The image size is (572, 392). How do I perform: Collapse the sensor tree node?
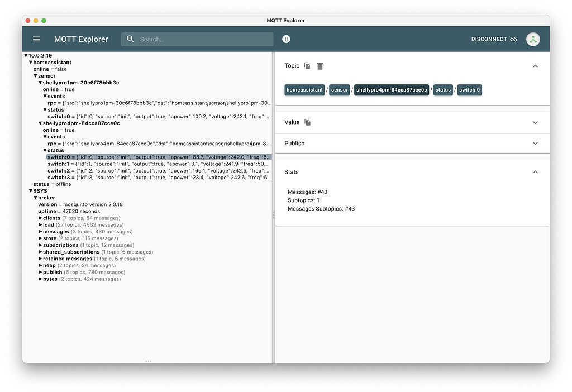35,76
